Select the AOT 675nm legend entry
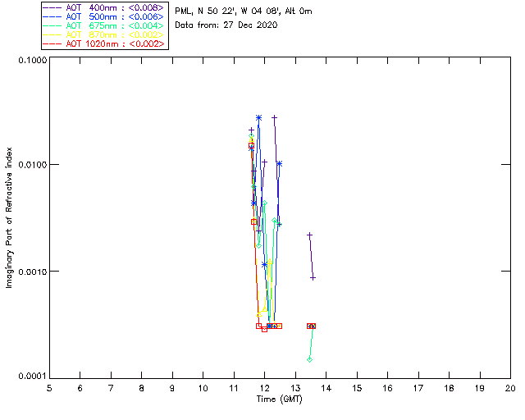 pos(104,25)
